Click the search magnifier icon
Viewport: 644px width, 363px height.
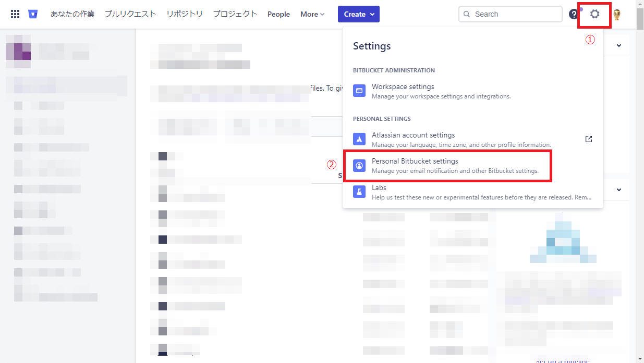coord(467,14)
